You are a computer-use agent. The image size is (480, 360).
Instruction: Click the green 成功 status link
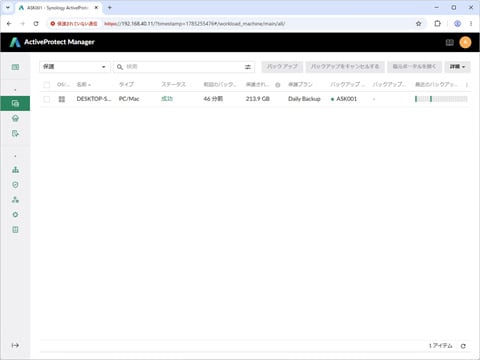[167, 99]
